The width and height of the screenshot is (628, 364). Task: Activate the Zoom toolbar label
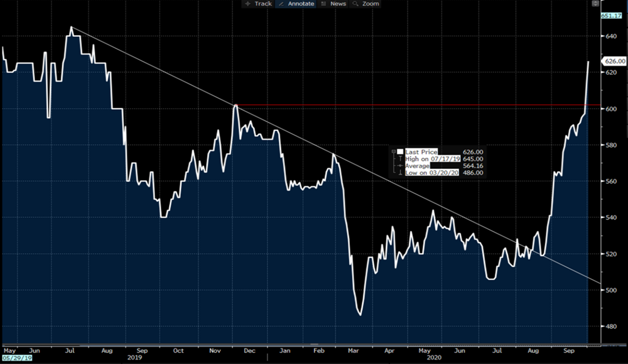[371, 4]
